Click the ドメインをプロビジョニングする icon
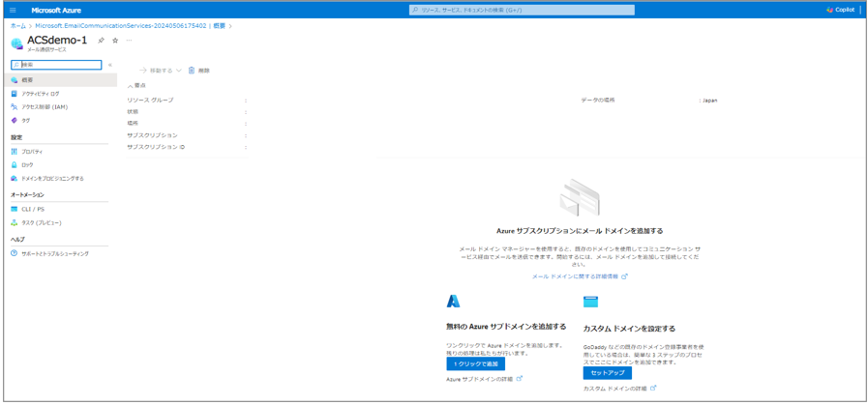Screen dimensions: 868x405 point(15,178)
